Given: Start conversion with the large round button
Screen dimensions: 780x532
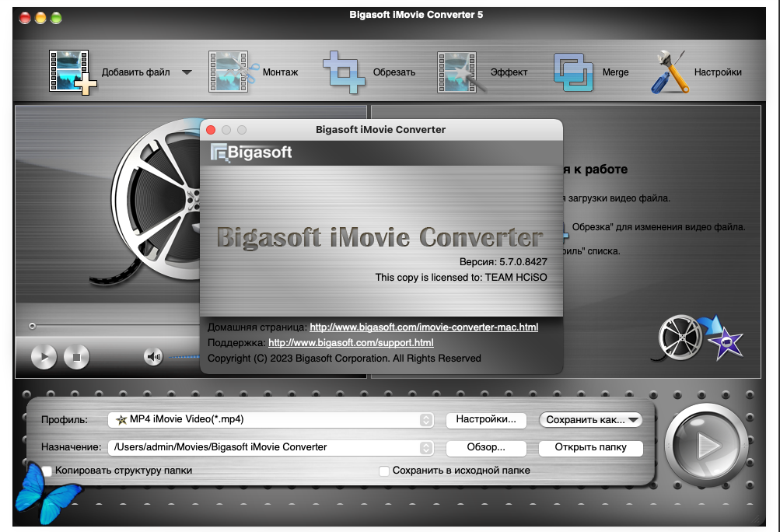Looking at the screenshot, I should (705, 446).
